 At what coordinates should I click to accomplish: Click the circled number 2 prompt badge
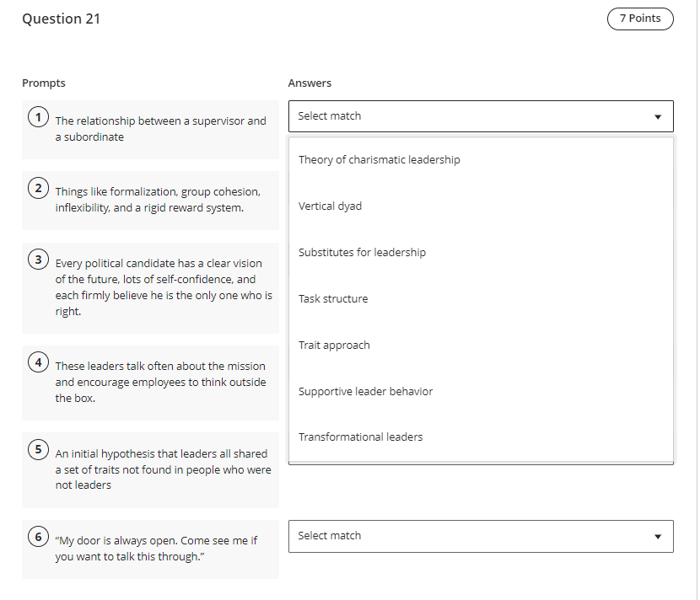(x=38, y=188)
